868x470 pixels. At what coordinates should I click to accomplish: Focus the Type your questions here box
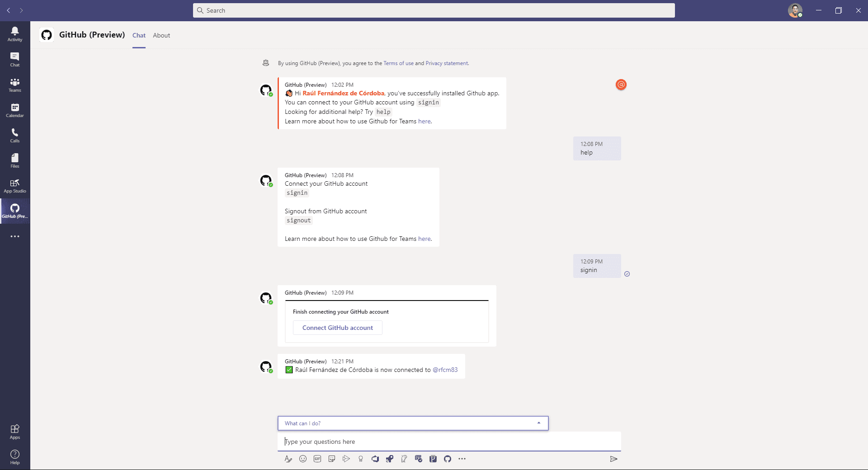pyautogui.click(x=449, y=442)
